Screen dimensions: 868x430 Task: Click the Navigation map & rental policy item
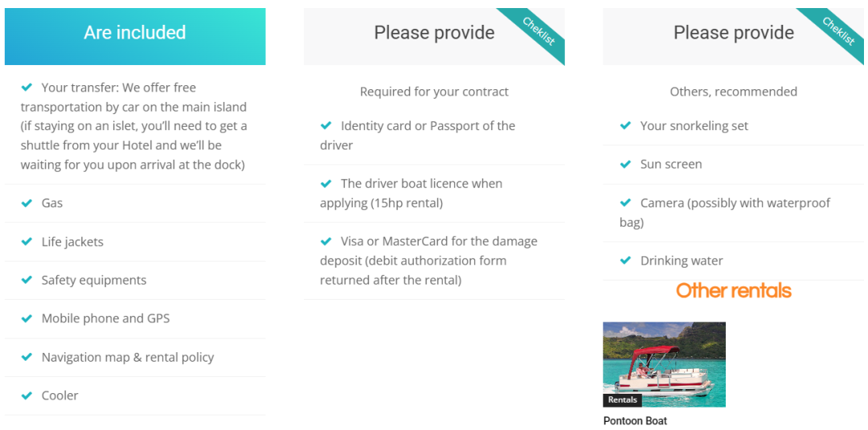[x=127, y=358]
